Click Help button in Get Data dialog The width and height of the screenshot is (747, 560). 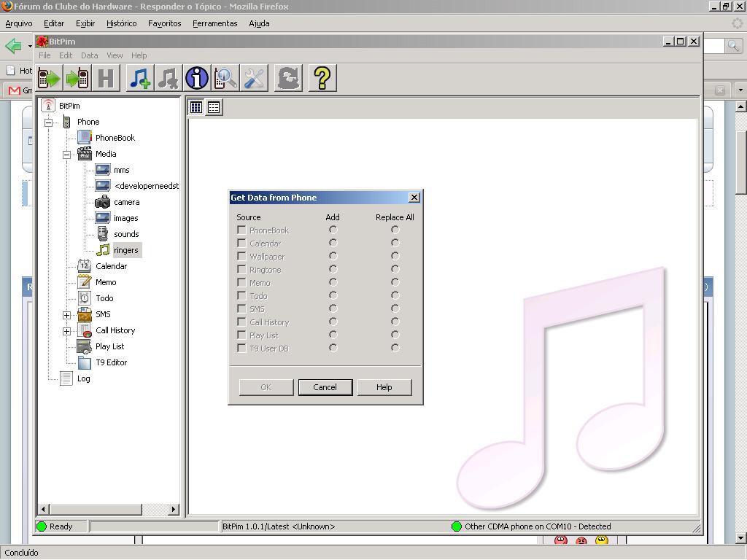pyautogui.click(x=384, y=387)
